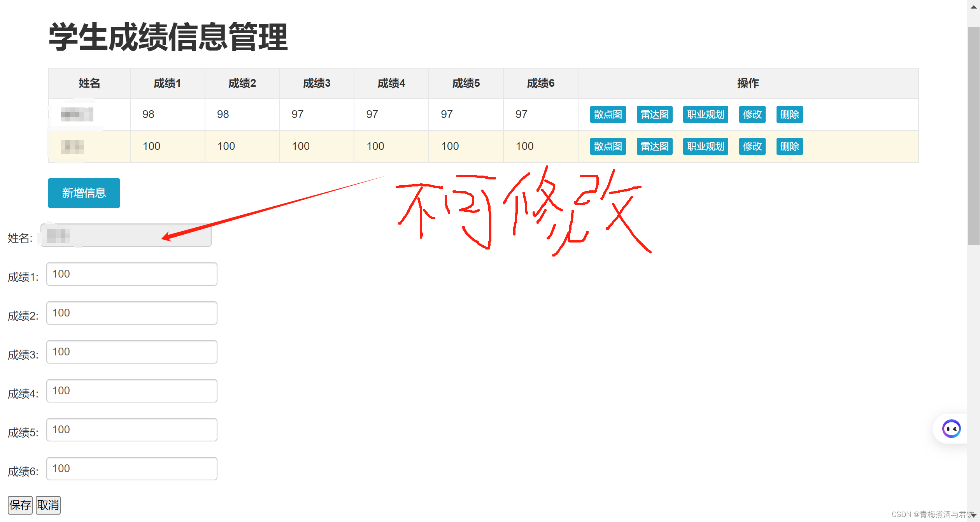The height and width of the screenshot is (522, 980).
Task: Click the 成绩1 cell showing 100
Action: 167,146
